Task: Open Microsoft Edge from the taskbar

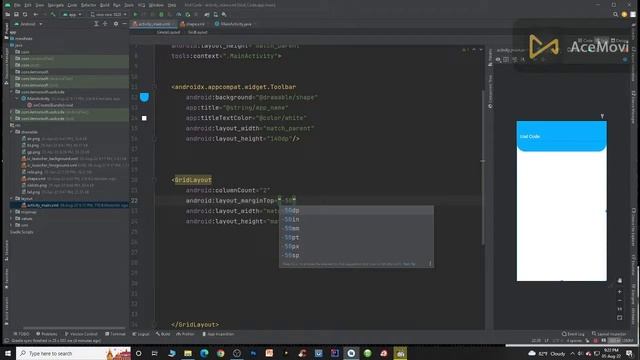Action: pos(204,353)
